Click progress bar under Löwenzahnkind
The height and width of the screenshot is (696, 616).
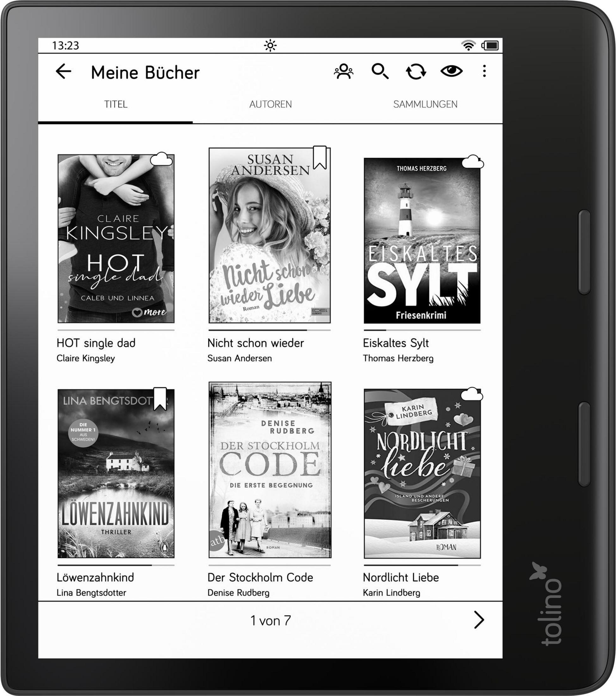click(116, 565)
